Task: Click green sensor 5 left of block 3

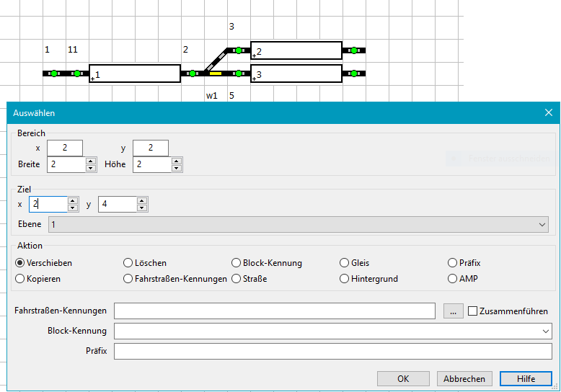Action: [239, 73]
